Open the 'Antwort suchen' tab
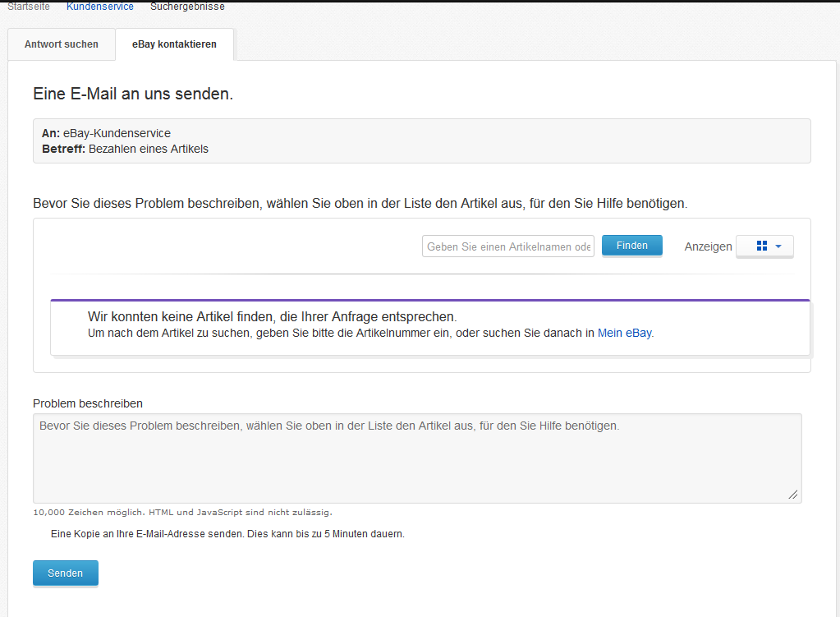Viewport: 840px width, 617px height. click(62, 44)
